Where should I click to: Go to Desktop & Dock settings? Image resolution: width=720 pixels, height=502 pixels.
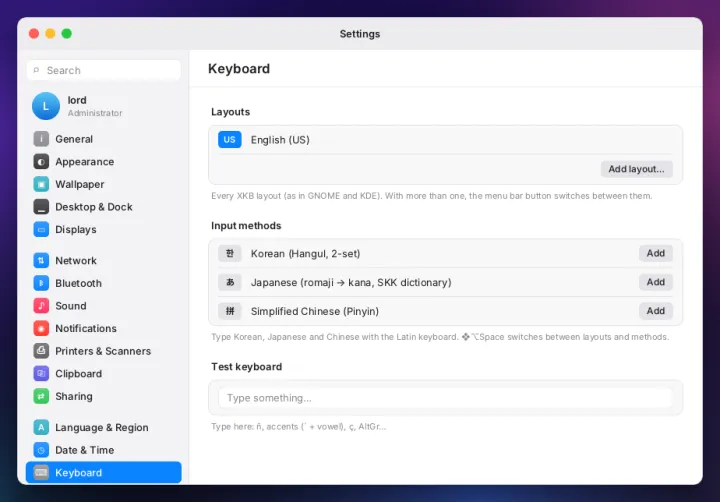pyautogui.click(x=104, y=207)
